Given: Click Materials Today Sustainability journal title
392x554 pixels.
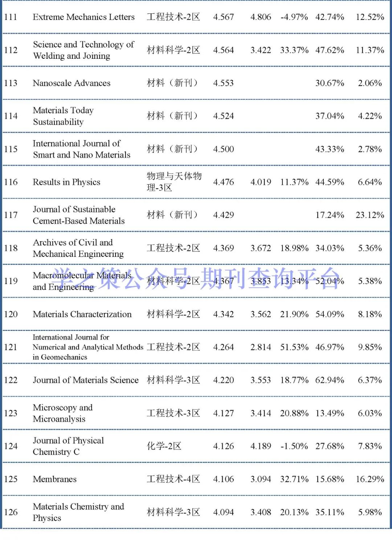Looking at the screenshot, I should [x=63, y=116].
